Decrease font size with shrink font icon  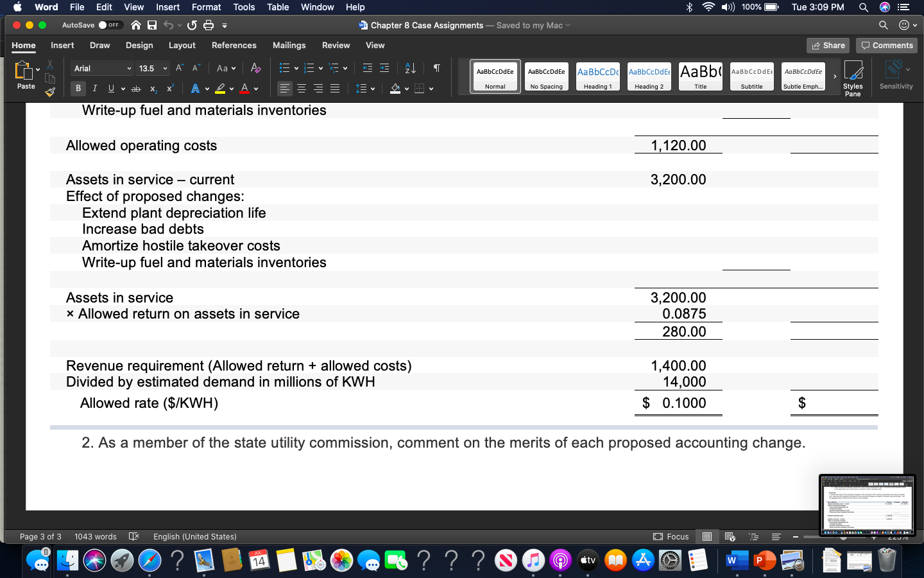point(196,68)
